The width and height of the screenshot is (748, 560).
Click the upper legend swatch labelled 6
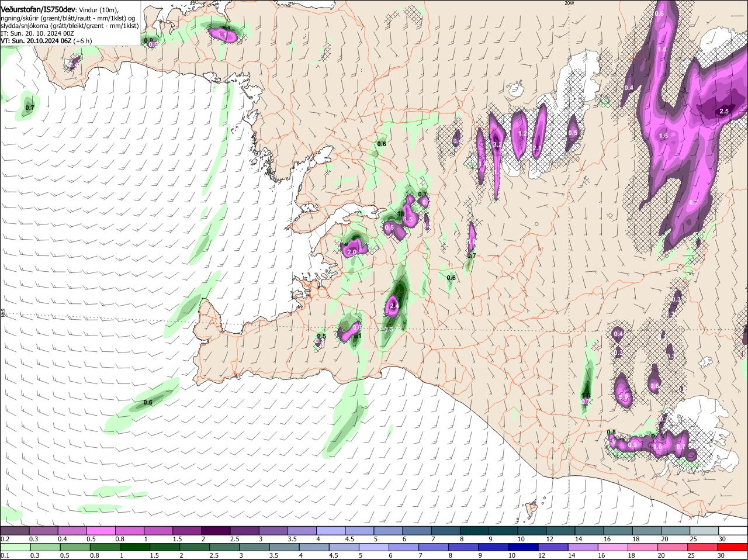(417, 531)
